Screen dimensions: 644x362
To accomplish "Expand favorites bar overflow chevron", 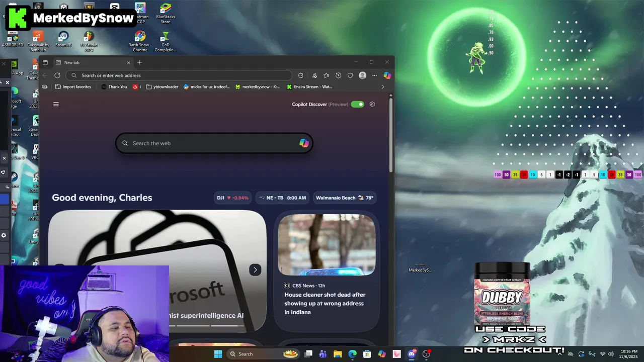I will [383, 86].
